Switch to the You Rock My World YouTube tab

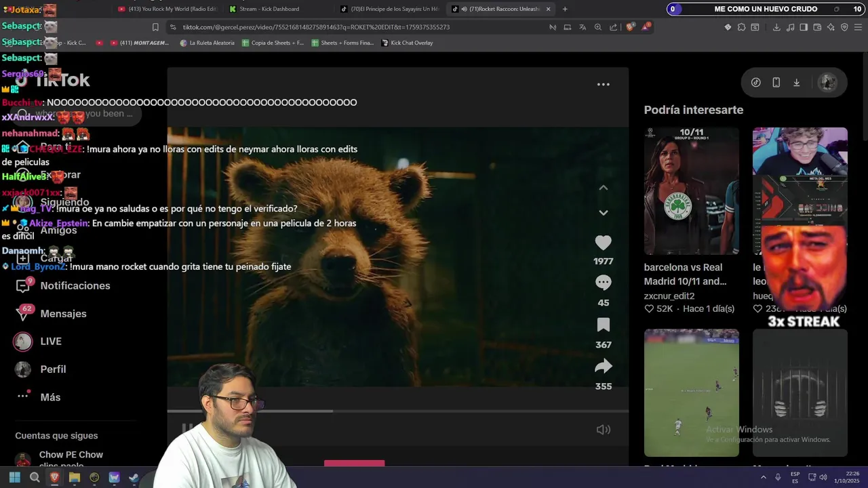point(166,9)
